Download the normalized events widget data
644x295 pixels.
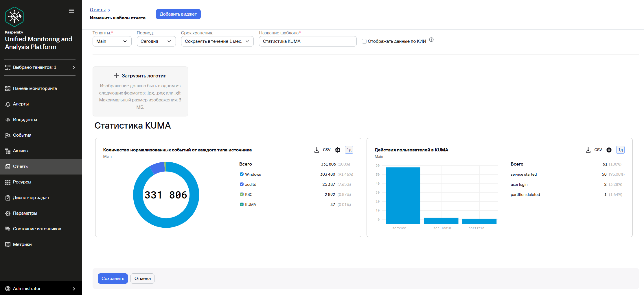click(317, 150)
